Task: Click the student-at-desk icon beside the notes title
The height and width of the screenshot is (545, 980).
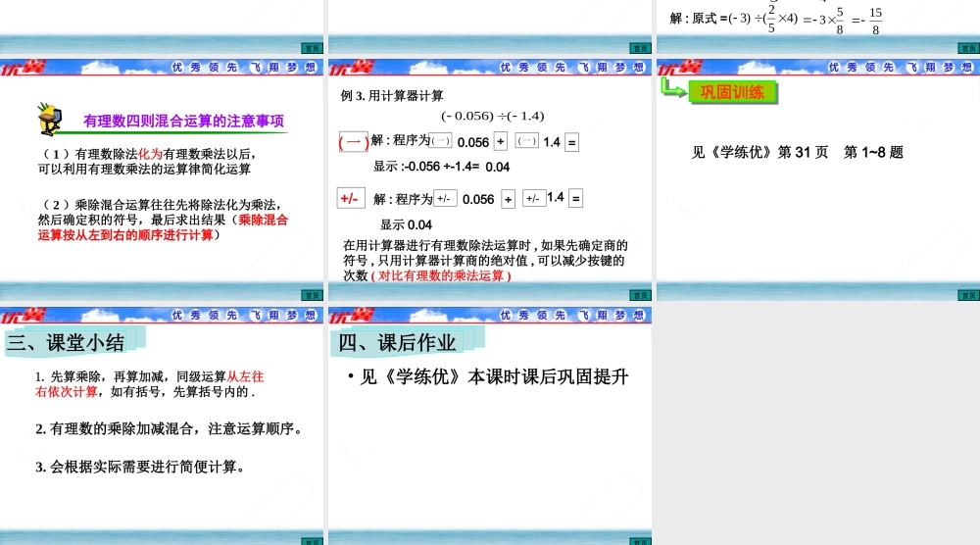Action: [x=50, y=120]
